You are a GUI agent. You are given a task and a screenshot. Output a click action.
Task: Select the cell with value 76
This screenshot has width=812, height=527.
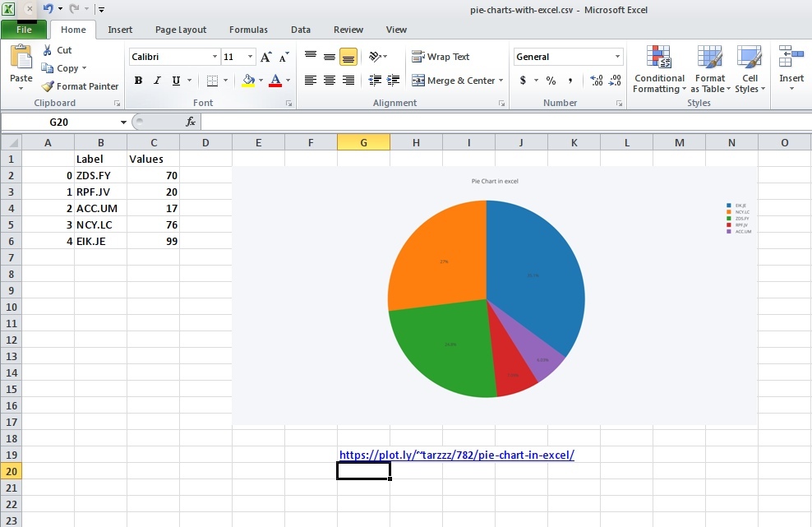(x=154, y=224)
